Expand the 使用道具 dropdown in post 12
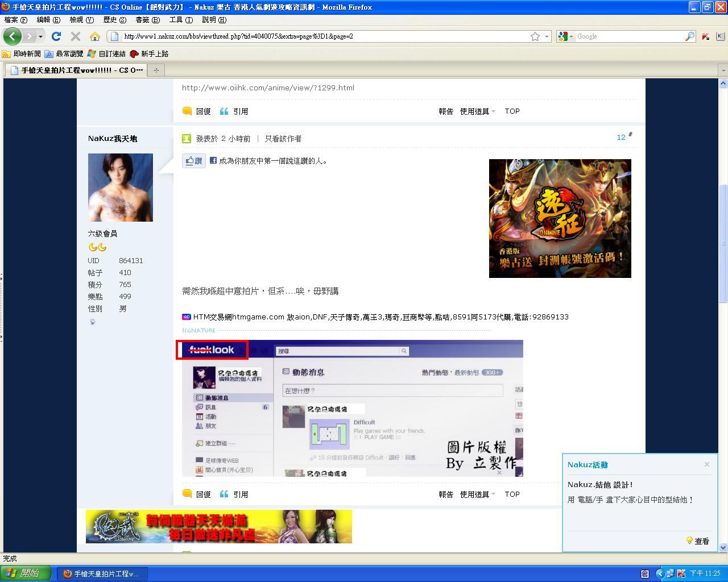This screenshot has height=582, width=728. click(x=477, y=494)
